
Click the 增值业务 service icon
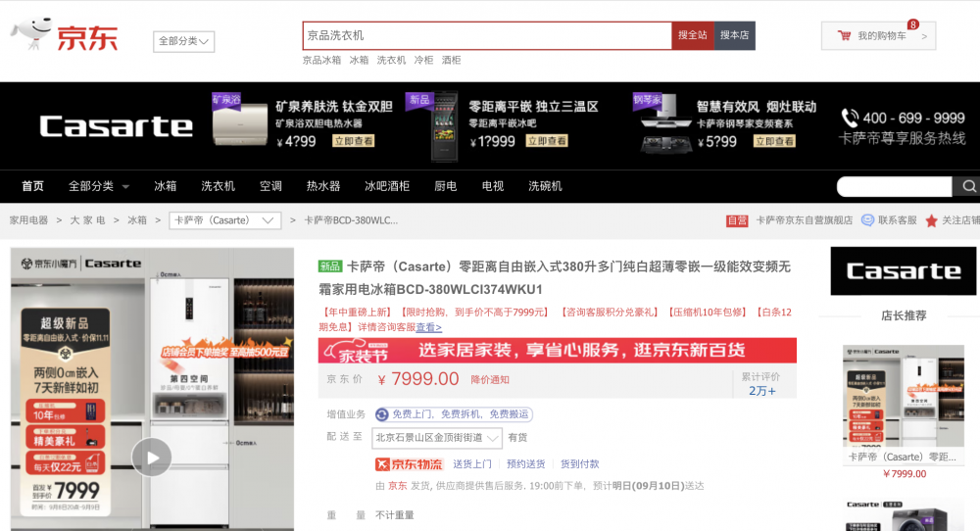point(381,414)
